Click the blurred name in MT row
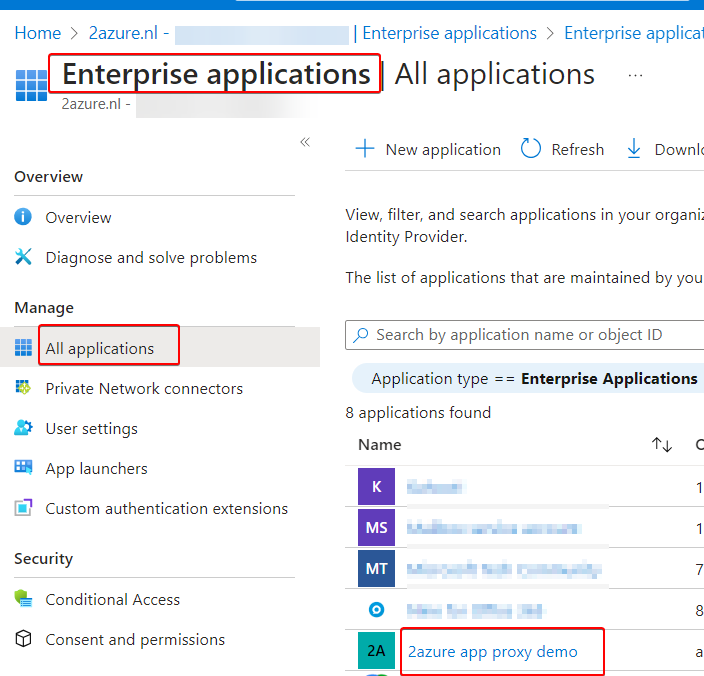Screen dimensions: 704x676 [x=504, y=569]
